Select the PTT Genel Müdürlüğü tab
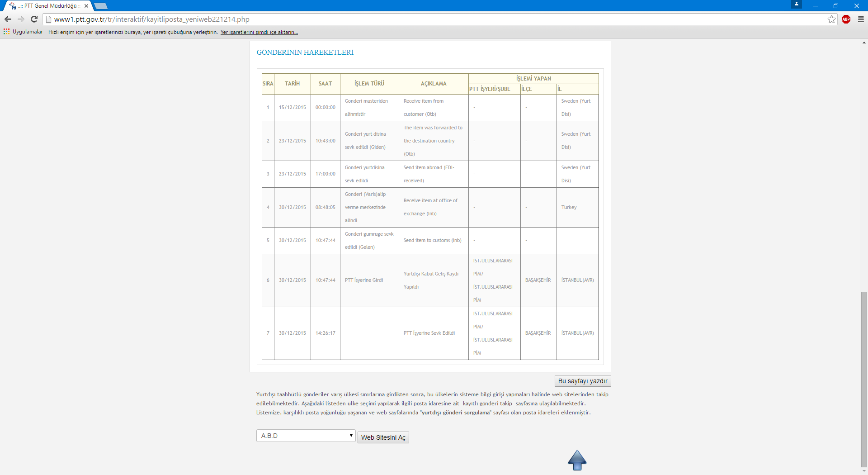The width and height of the screenshot is (868, 475). coord(47,6)
